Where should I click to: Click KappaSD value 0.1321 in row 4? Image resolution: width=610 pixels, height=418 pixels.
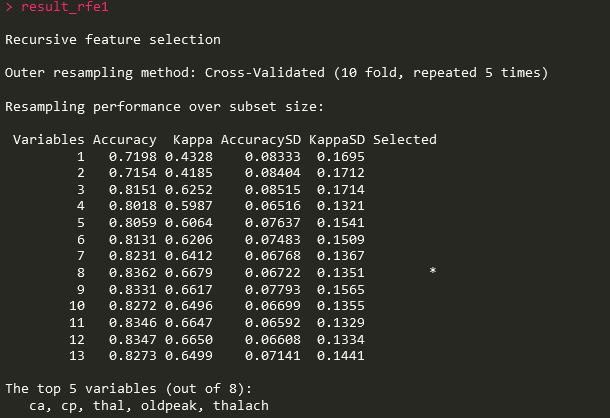pyautogui.click(x=340, y=205)
